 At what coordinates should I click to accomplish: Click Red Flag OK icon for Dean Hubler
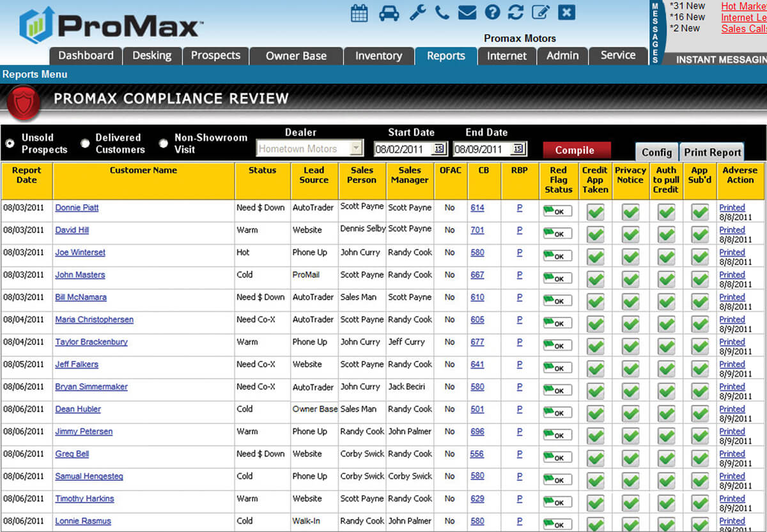coord(557,413)
